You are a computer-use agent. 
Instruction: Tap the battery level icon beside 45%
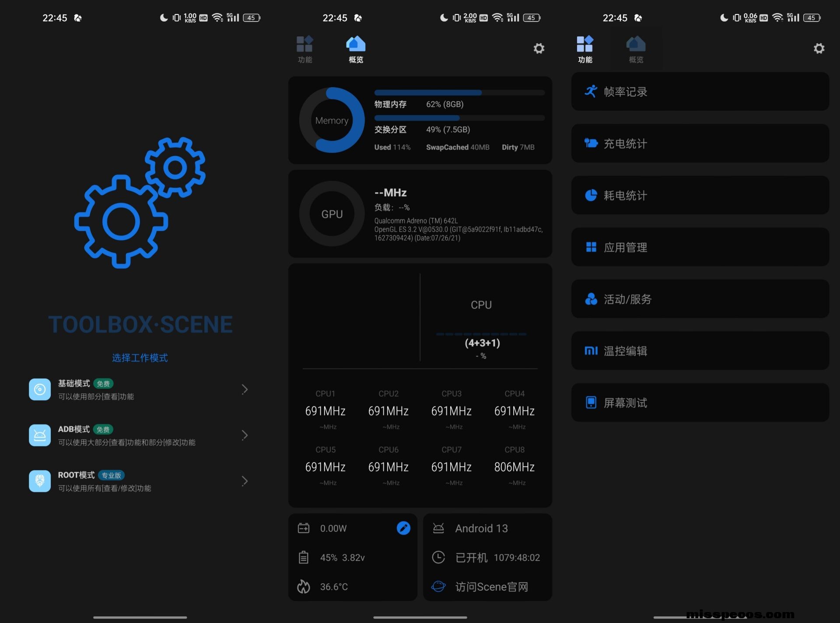click(x=304, y=557)
